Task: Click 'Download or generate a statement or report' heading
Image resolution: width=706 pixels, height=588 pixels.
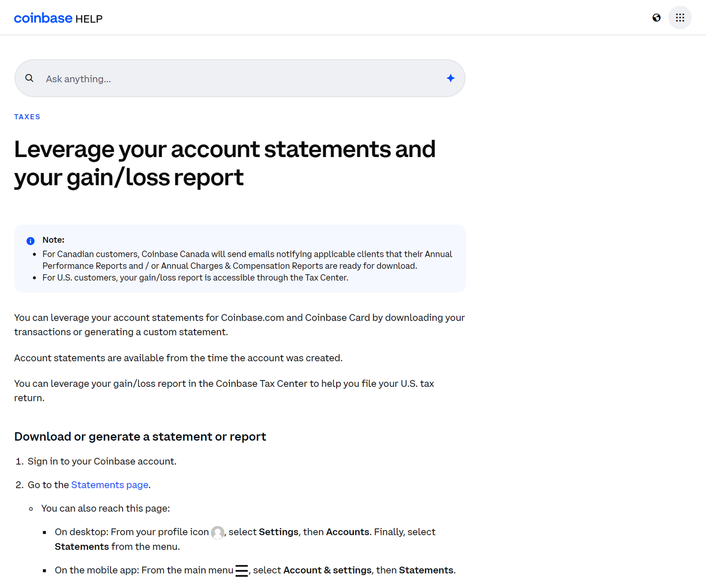Action: coord(140,437)
